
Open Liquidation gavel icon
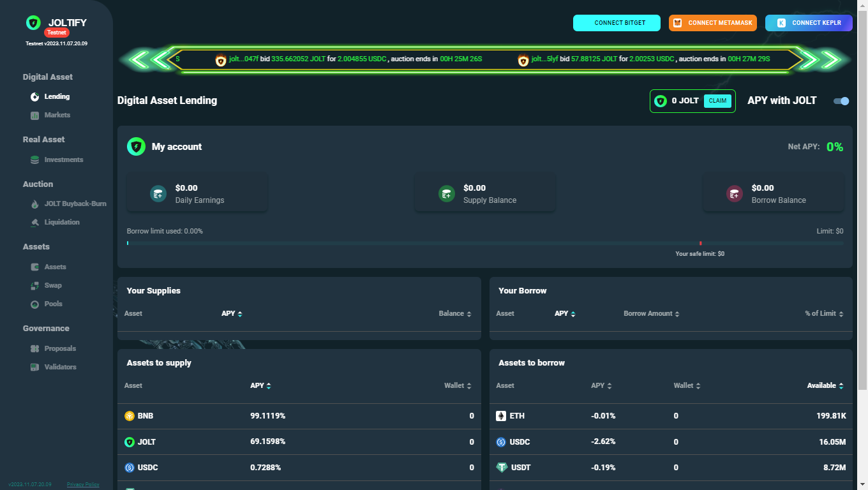[x=34, y=223]
